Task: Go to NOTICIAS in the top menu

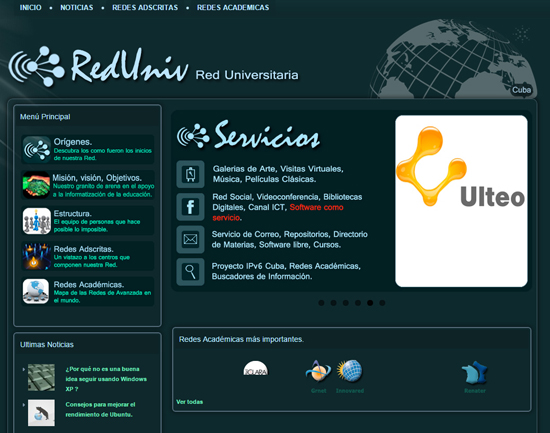Action: [76, 7]
